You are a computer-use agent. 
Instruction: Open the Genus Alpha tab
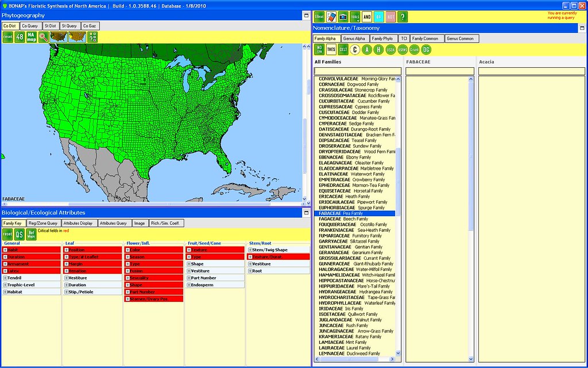coord(354,39)
